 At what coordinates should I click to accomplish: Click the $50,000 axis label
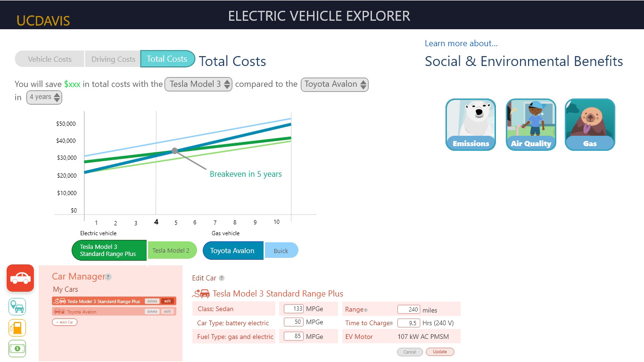click(66, 123)
